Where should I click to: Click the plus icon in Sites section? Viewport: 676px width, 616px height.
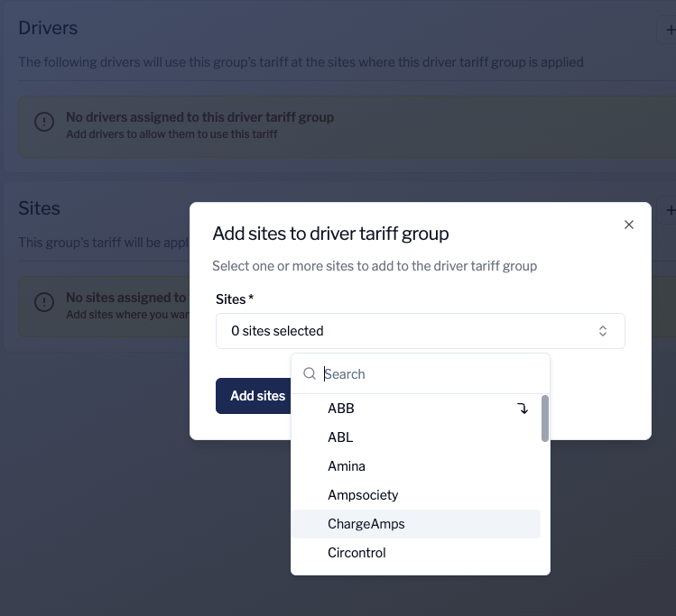pos(671,209)
